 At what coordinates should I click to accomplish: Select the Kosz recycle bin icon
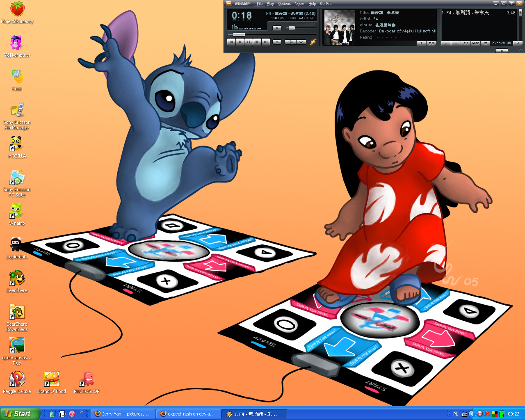(x=17, y=80)
